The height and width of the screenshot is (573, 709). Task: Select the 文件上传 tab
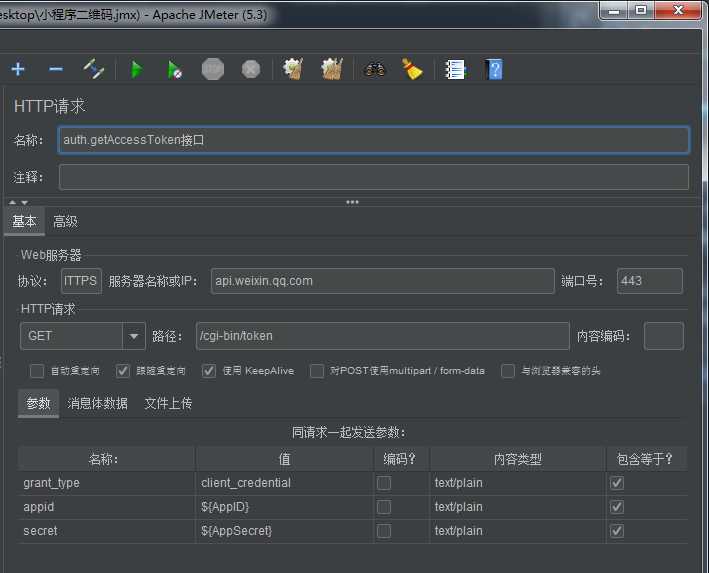click(x=168, y=403)
